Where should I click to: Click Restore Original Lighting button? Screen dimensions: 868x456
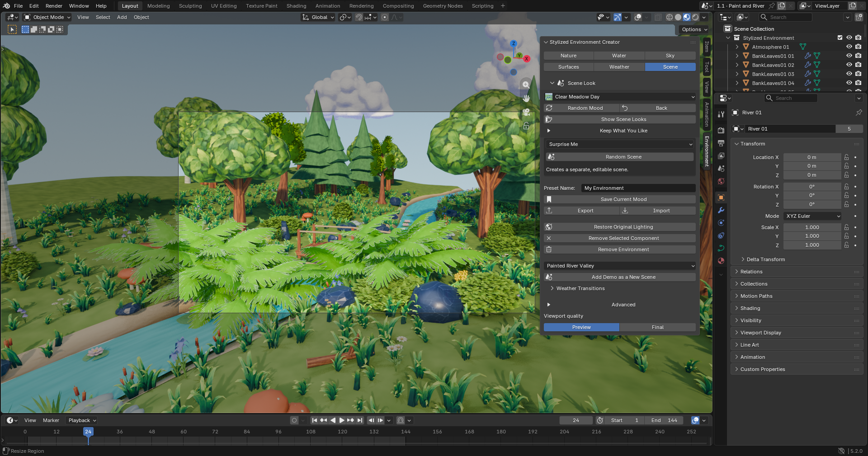[x=620, y=227]
